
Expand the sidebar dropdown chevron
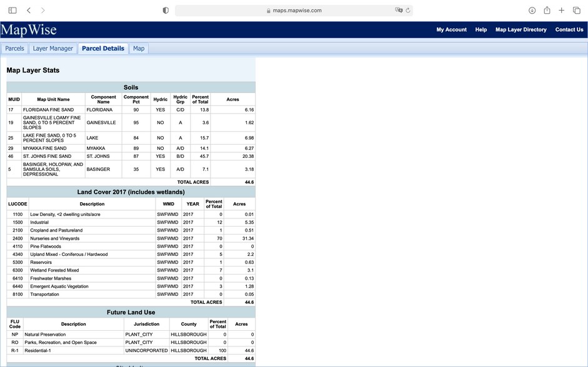tap(19, 11)
